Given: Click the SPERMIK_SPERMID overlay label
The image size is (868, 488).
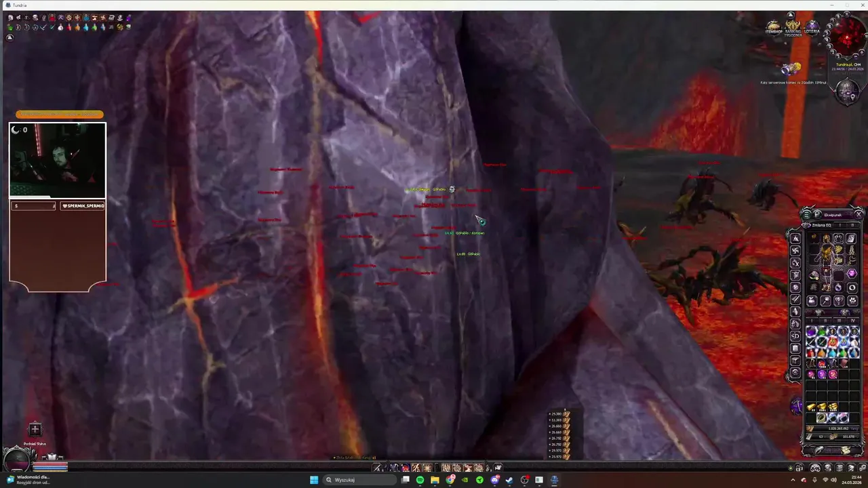Looking at the screenshot, I should point(83,205).
